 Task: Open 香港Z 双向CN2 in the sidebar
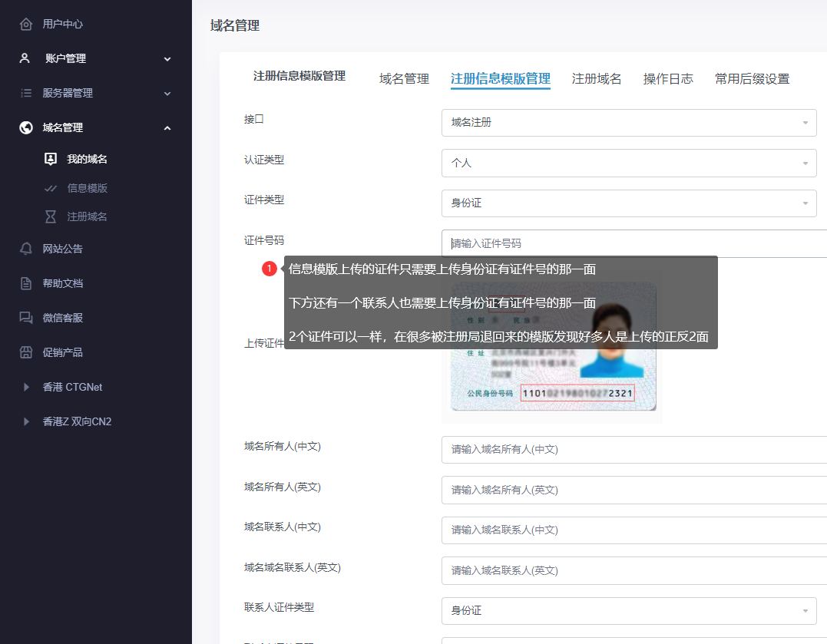pyautogui.click(x=77, y=421)
